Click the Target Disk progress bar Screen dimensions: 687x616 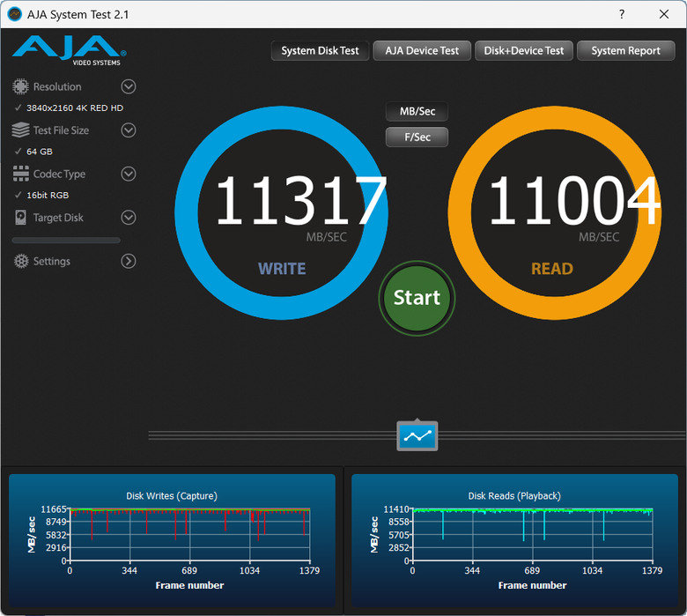pyautogui.click(x=66, y=241)
